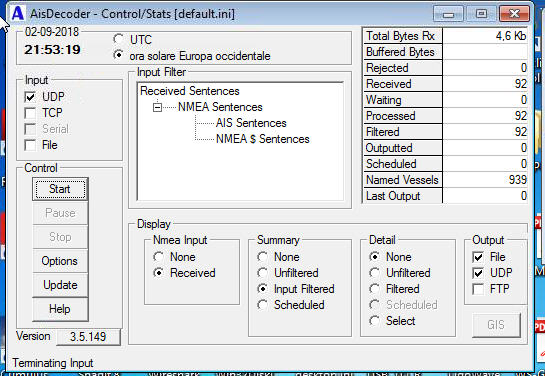The image size is (545, 376).
Task: Uncheck the File output checkbox
Action: pyautogui.click(x=478, y=257)
